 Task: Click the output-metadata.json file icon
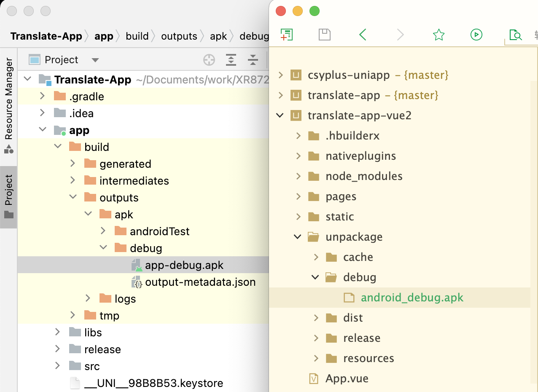(x=137, y=282)
